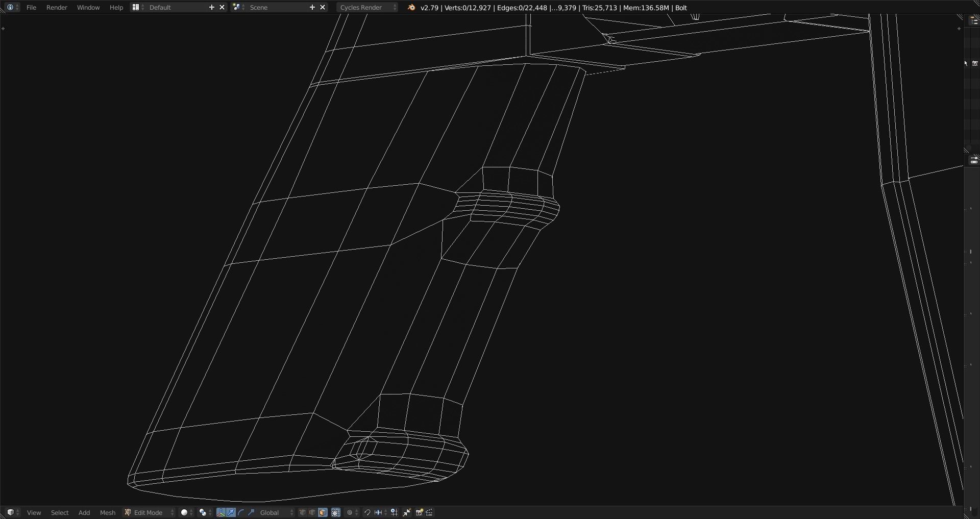Switch to vertex select mode
The width and height of the screenshot is (980, 519).
coord(302,512)
